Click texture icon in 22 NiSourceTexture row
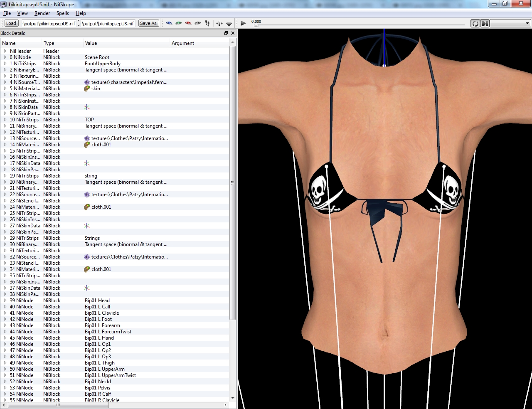 pyautogui.click(x=87, y=195)
